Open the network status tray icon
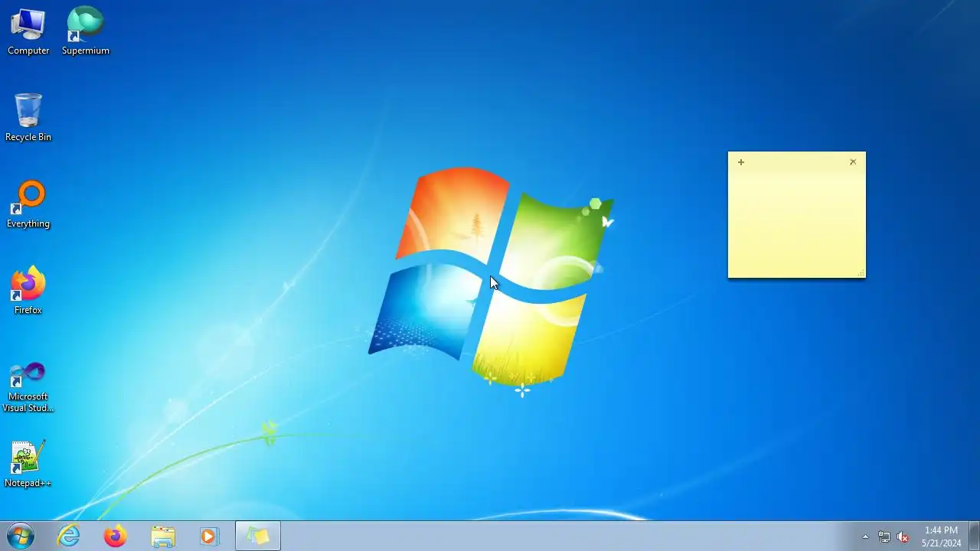 (x=884, y=536)
